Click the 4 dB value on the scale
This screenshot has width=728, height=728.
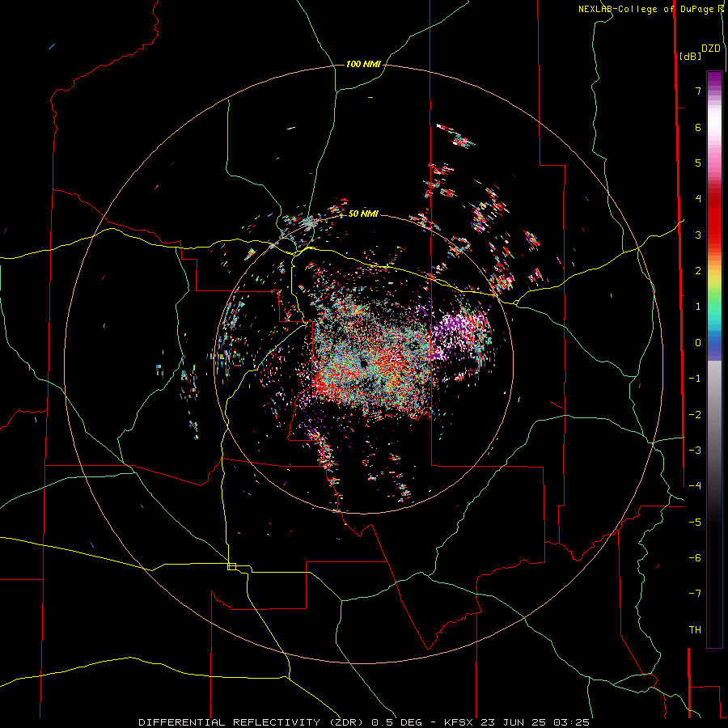pos(698,199)
